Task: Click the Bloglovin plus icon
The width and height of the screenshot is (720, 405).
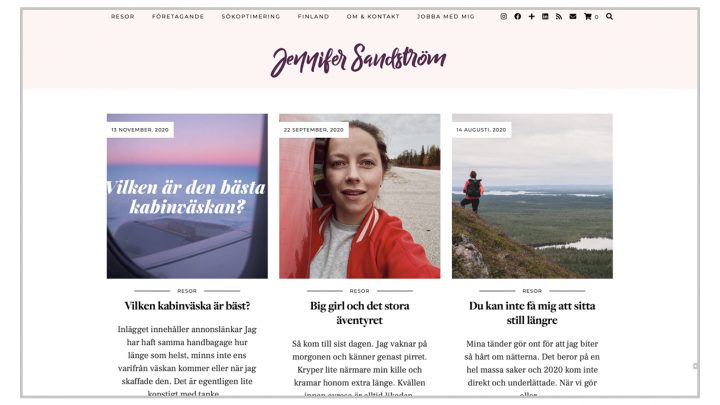Action: (531, 17)
